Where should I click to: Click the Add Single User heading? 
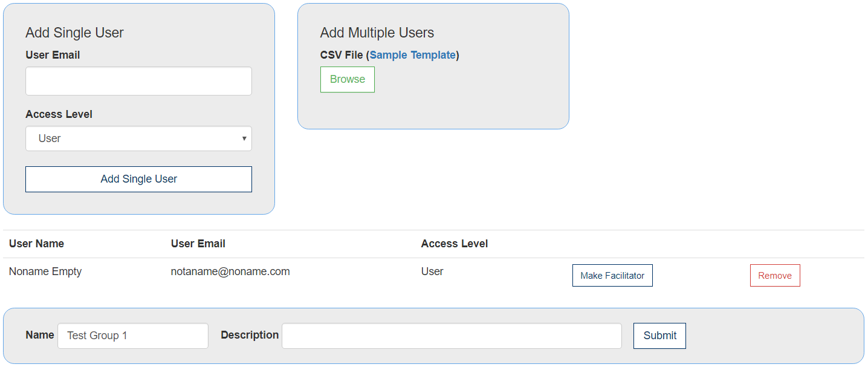(74, 33)
